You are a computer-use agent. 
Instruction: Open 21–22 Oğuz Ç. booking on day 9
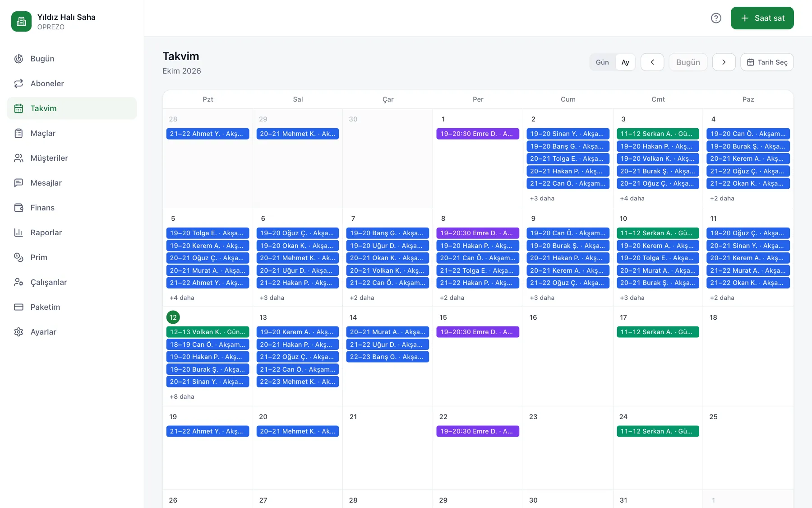point(568,283)
